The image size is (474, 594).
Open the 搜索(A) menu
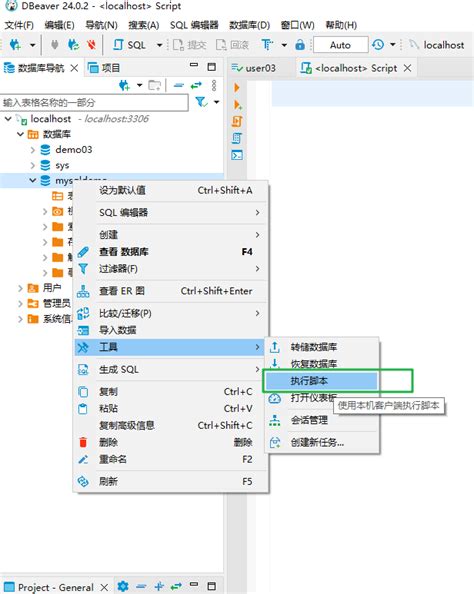click(144, 25)
